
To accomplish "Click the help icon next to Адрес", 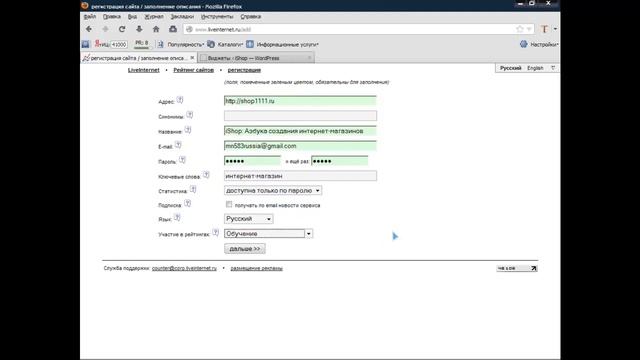I will coord(180,100).
